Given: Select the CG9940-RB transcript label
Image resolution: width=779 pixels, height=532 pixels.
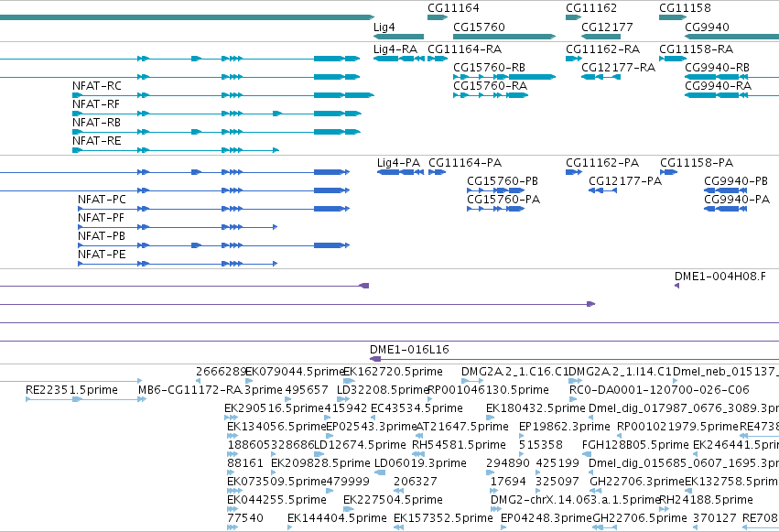Looking at the screenshot, I should click(x=717, y=68).
